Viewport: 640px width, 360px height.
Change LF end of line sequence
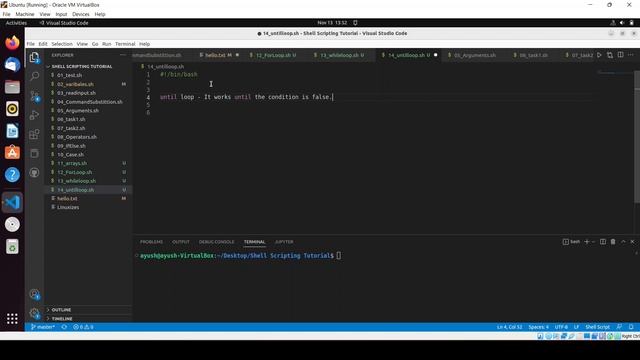(576, 327)
